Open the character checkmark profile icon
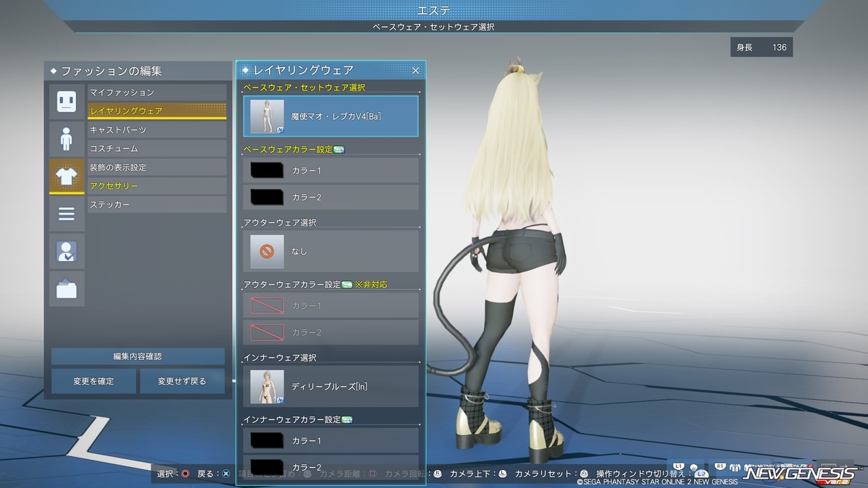 67,252
